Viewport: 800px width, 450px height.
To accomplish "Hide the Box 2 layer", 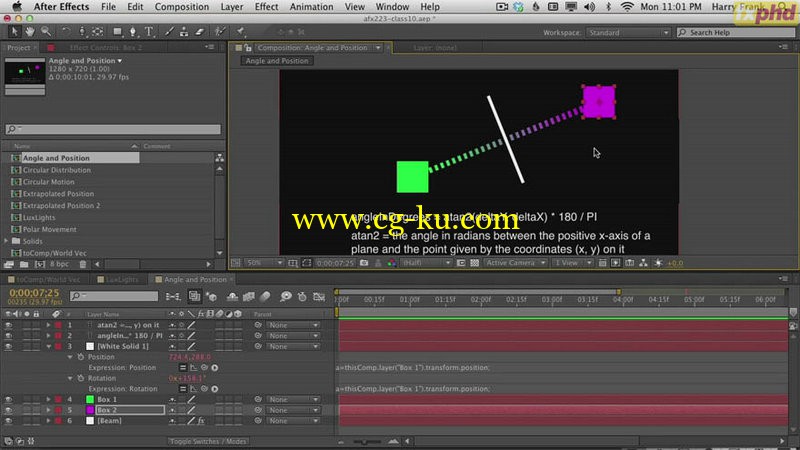I will pyautogui.click(x=8, y=410).
